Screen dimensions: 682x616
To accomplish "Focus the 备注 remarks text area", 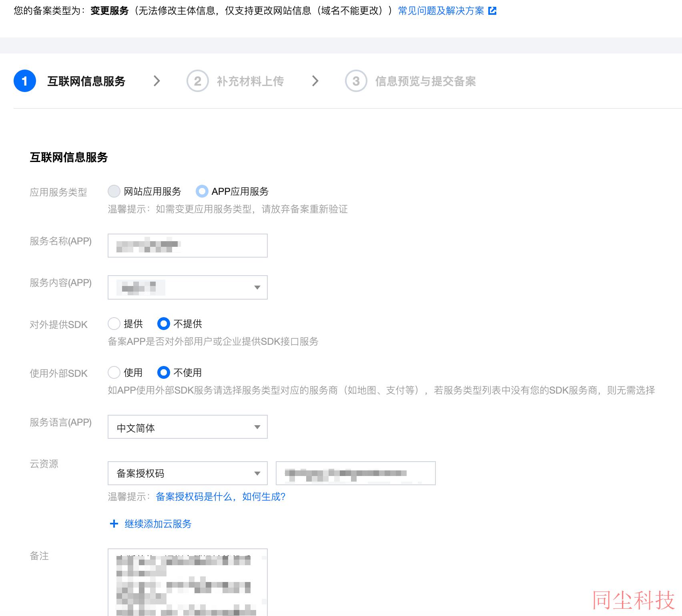I will (x=188, y=582).
